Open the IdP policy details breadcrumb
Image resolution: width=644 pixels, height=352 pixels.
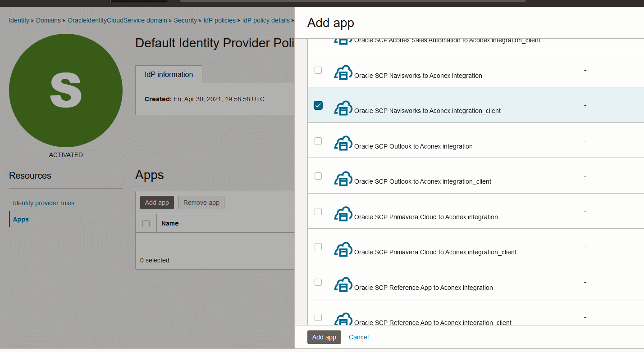(x=266, y=20)
